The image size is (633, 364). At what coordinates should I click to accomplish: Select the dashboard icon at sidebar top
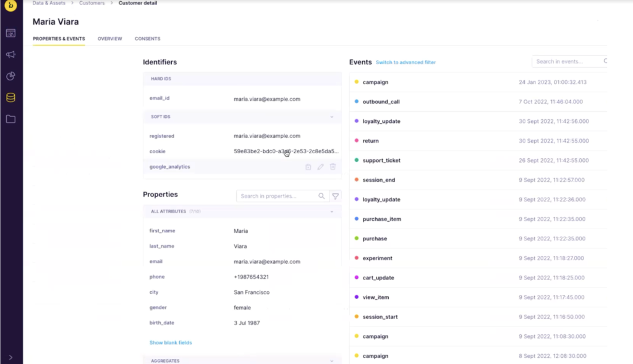click(x=10, y=33)
